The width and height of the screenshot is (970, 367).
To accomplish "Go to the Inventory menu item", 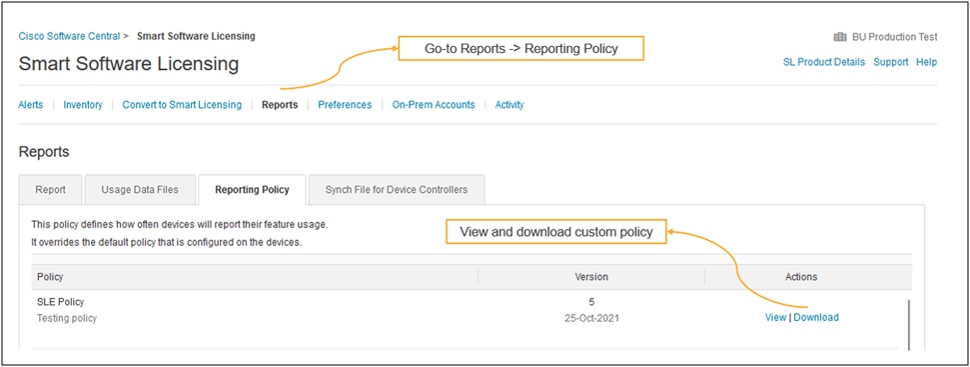I will 83,105.
